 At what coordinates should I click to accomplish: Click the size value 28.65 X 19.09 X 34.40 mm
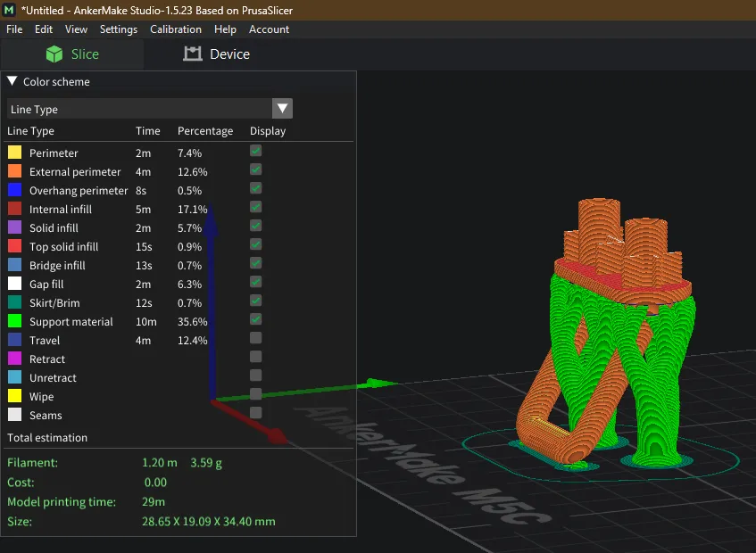[x=209, y=522]
